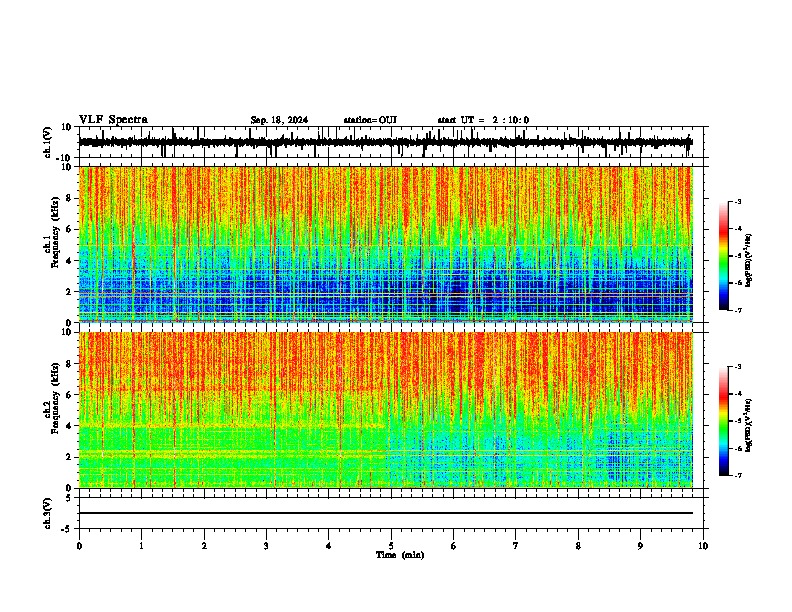Click the '-7' label on ch.2 color bar
The image size is (792, 612).
point(737,475)
